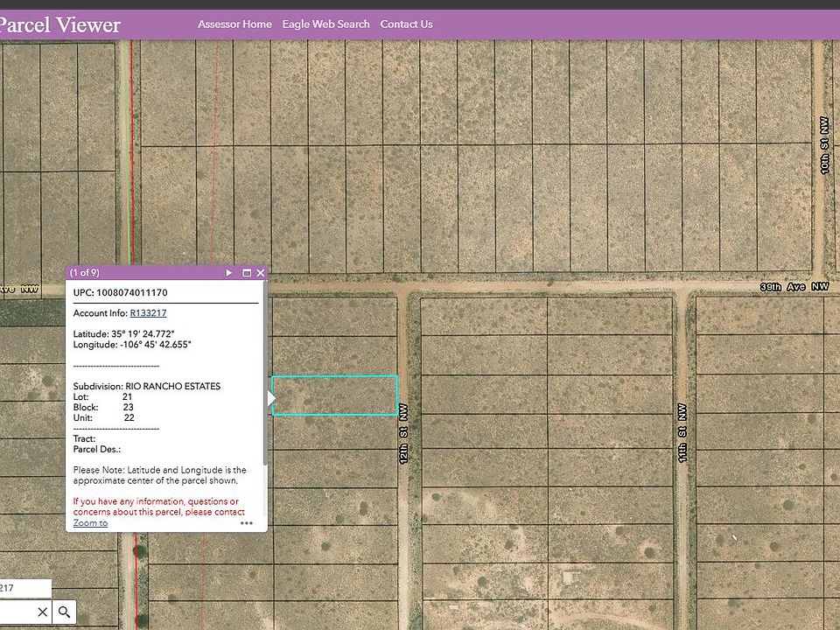Show the next popup result arrow
Viewport: 840px width, 630px height.
[x=228, y=273]
